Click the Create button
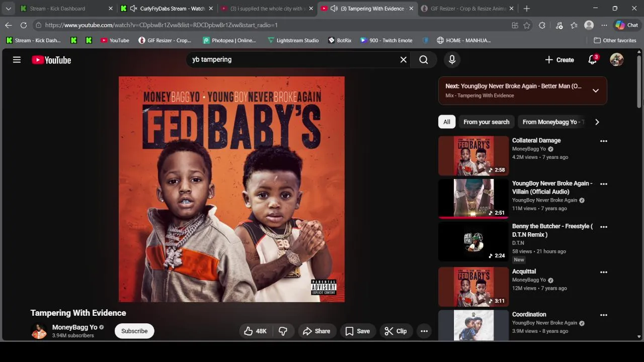This screenshot has width=644, height=362. 559,60
